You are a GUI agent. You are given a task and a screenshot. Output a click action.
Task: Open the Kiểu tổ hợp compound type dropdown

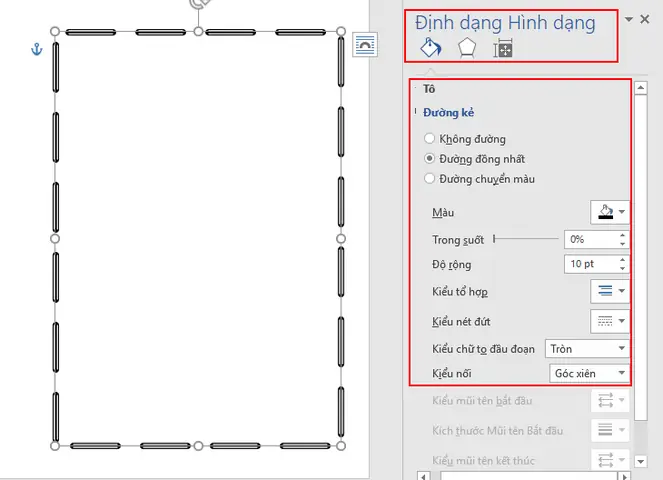click(x=610, y=291)
